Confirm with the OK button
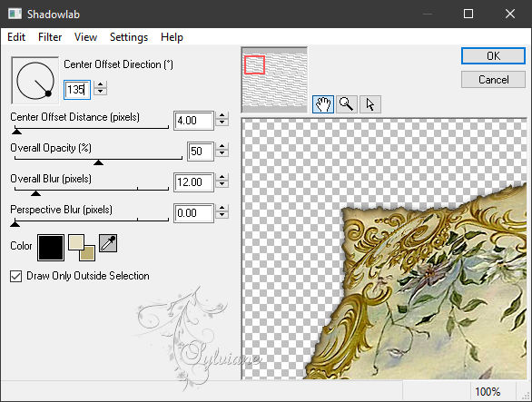The height and width of the screenshot is (402, 532). point(493,55)
